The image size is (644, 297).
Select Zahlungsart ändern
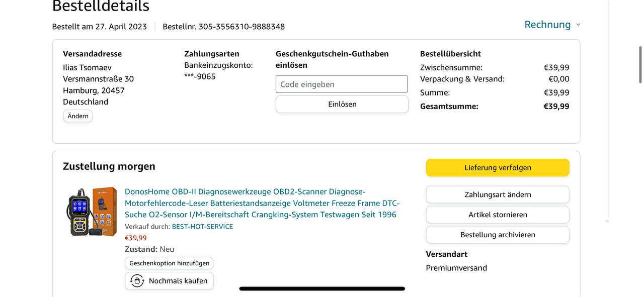497,194
